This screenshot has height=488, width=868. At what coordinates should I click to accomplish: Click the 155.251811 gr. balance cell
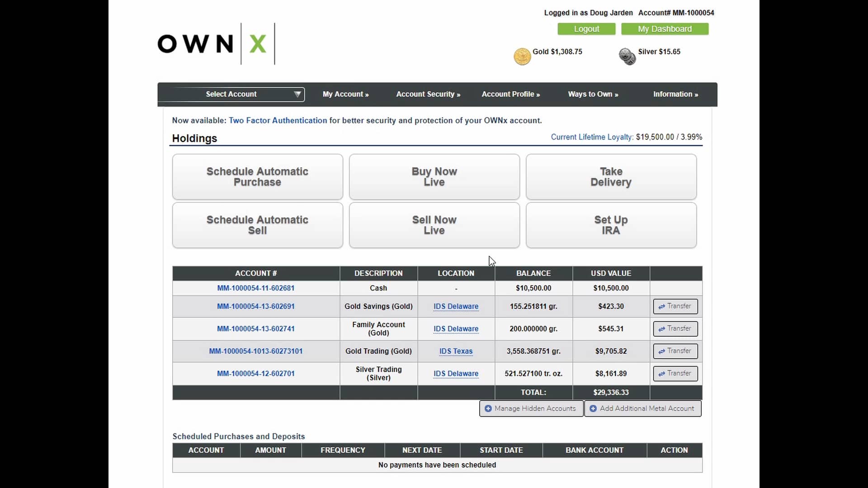coord(533,306)
